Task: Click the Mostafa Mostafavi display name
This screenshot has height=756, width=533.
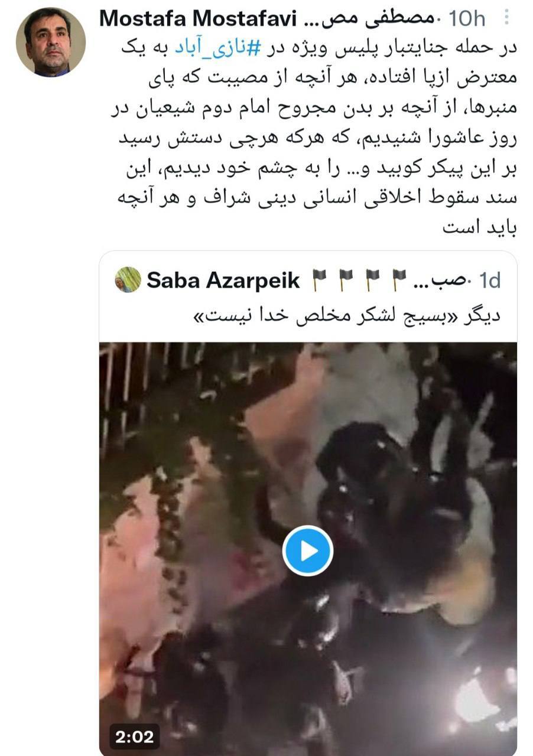Action: [x=198, y=18]
